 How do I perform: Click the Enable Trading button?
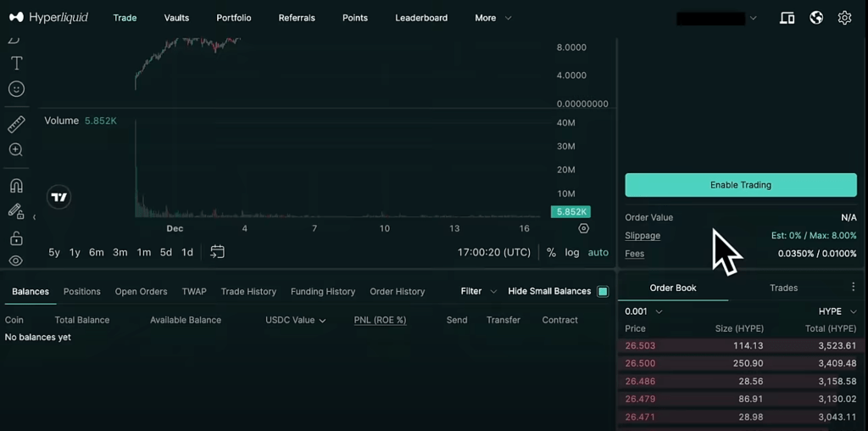(740, 185)
